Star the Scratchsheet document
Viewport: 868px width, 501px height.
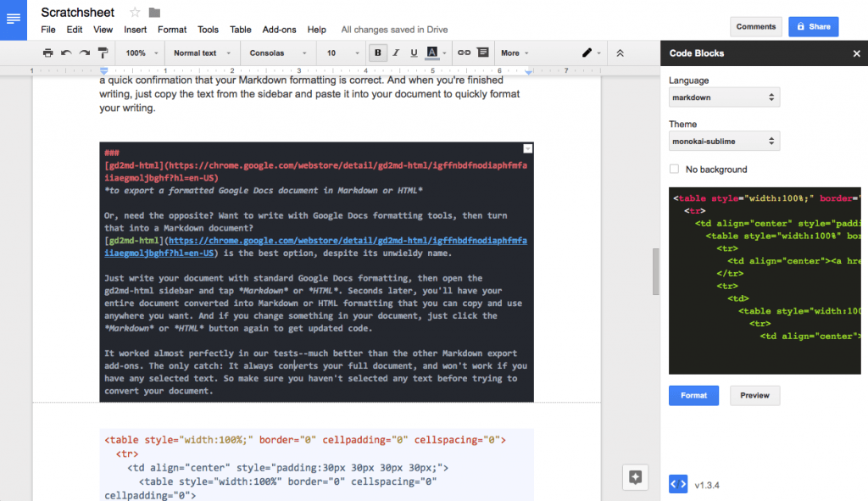point(134,13)
